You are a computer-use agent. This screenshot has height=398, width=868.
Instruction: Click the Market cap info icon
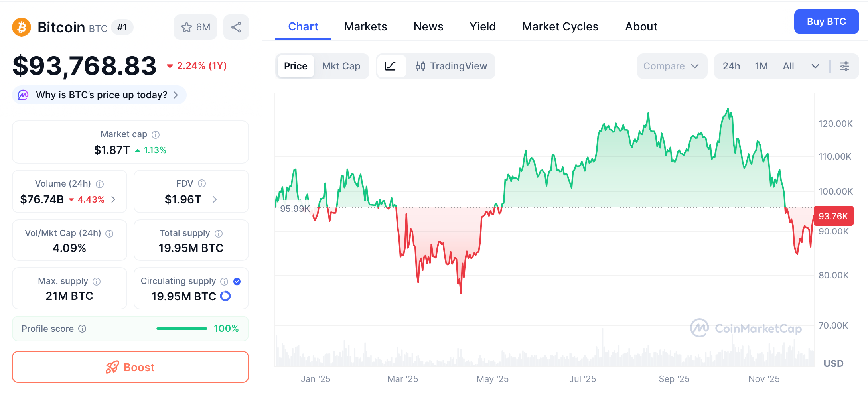click(x=155, y=134)
